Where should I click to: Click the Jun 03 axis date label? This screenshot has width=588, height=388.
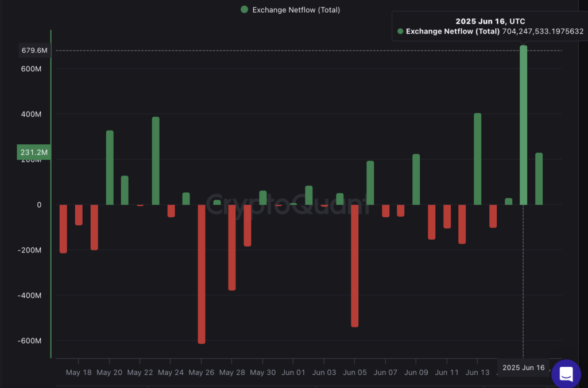pos(324,372)
